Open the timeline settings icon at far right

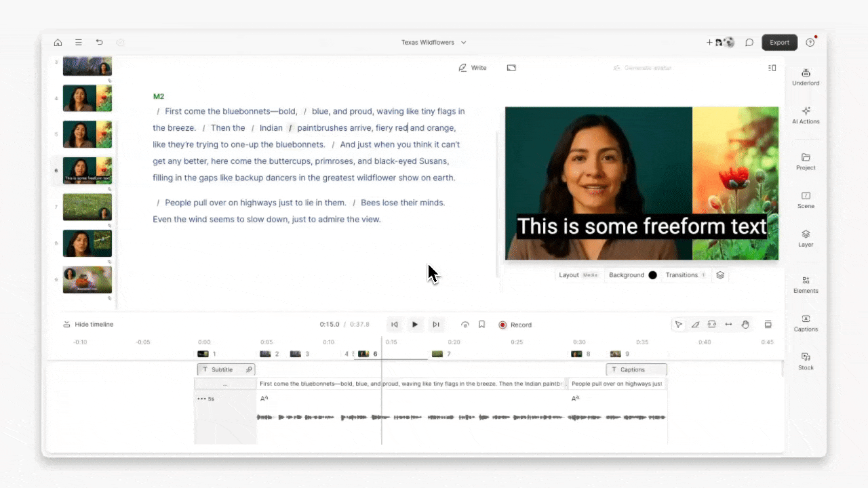pyautogui.click(x=768, y=325)
